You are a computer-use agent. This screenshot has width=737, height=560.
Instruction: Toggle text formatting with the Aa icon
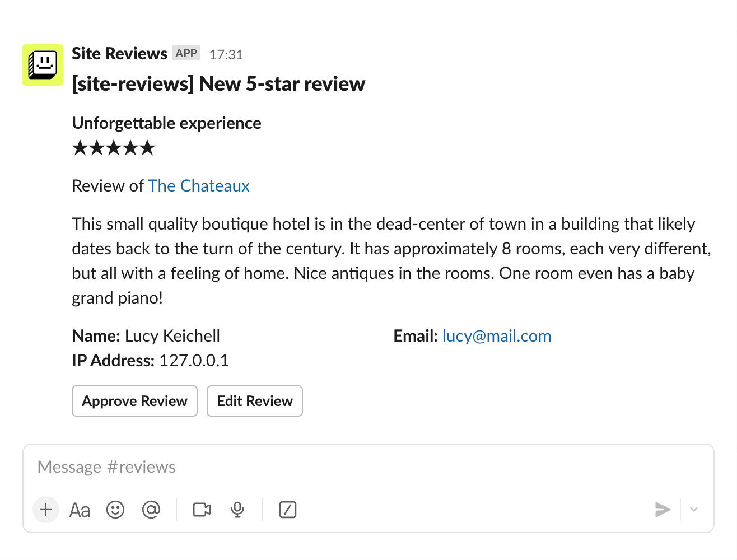(x=80, y=510)
